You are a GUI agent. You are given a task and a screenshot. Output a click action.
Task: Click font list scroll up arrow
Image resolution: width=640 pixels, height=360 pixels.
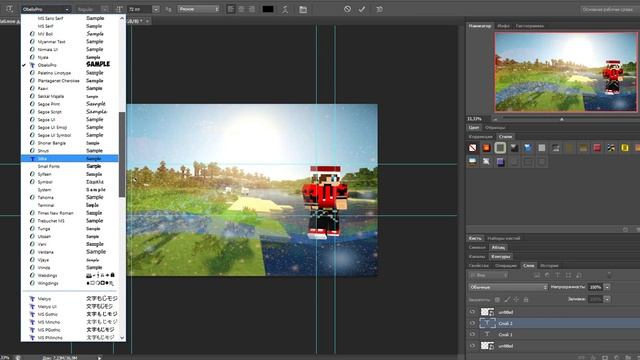click(x=122, y=18)
